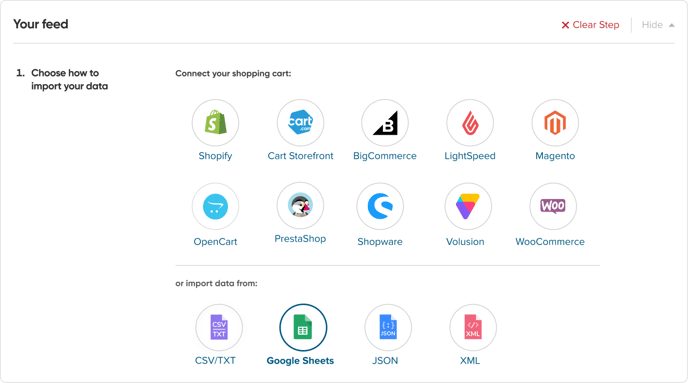Select the PrestaShop penguin icon
This screenshot has width=688, height=383.
click(301, 205)
